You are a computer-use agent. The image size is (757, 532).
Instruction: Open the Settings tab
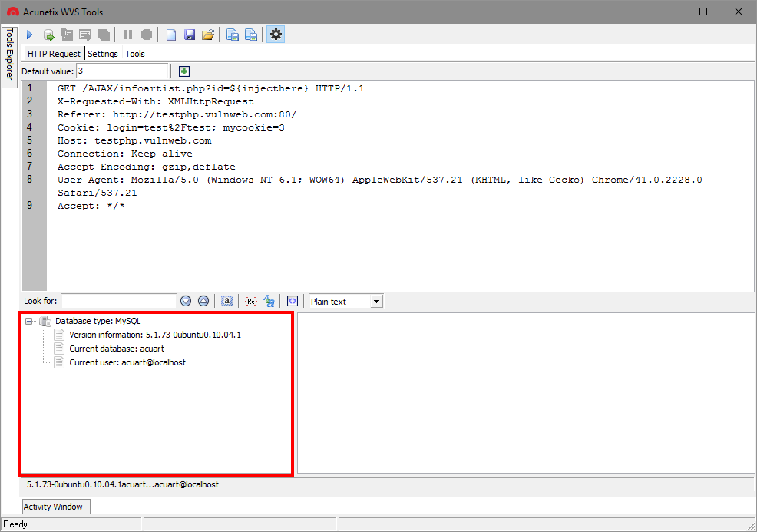(103, 54)
